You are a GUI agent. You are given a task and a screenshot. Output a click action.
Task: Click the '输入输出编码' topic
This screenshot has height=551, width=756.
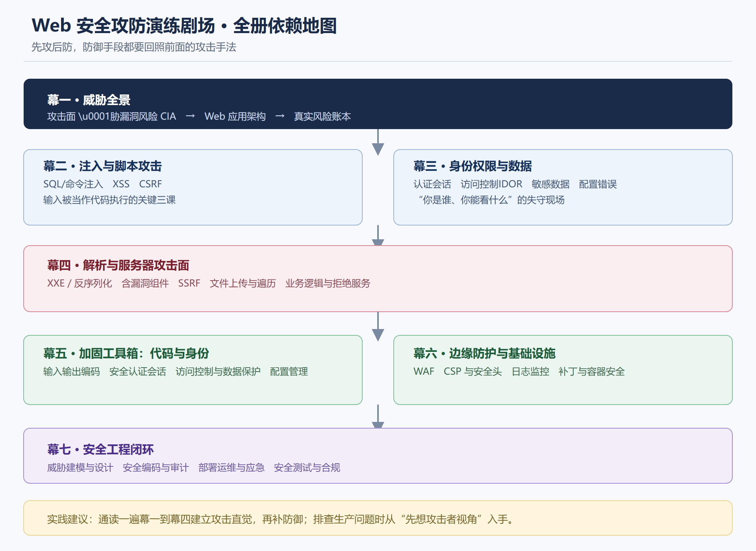72,372
